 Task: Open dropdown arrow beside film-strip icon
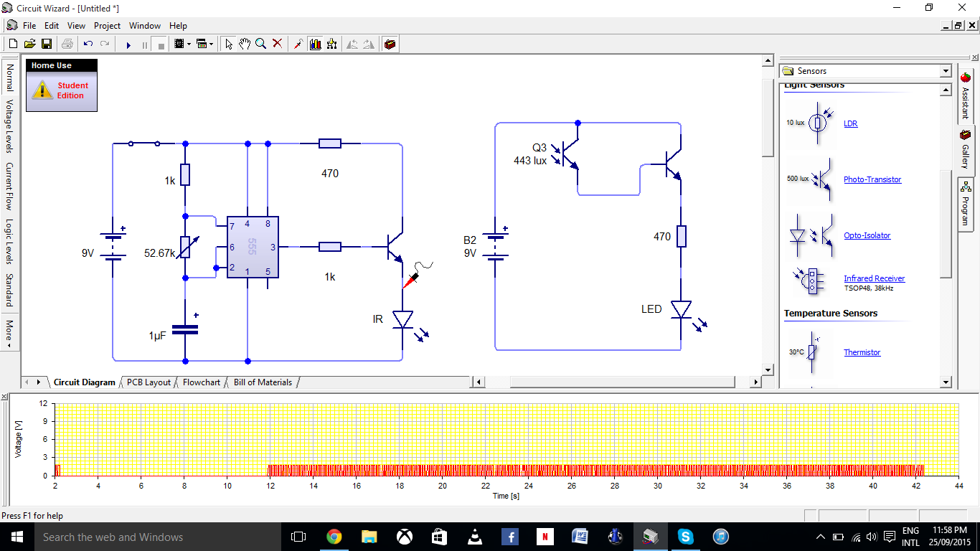[189, 44]
